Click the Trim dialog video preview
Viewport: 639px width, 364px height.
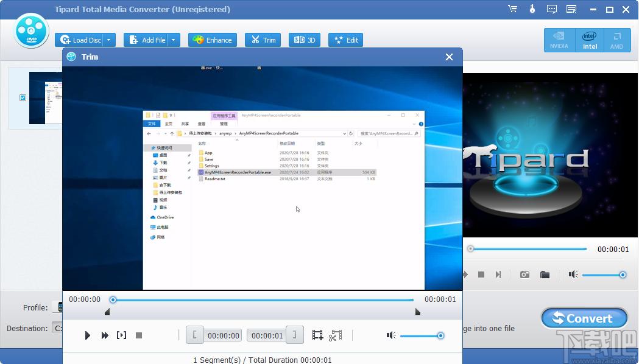coord(263,178)
